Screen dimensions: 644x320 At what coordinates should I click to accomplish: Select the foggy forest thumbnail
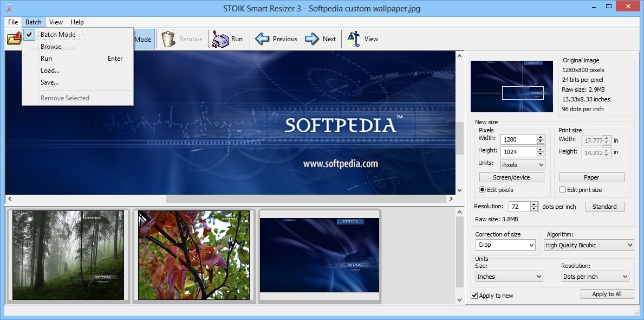coord(68,255)
